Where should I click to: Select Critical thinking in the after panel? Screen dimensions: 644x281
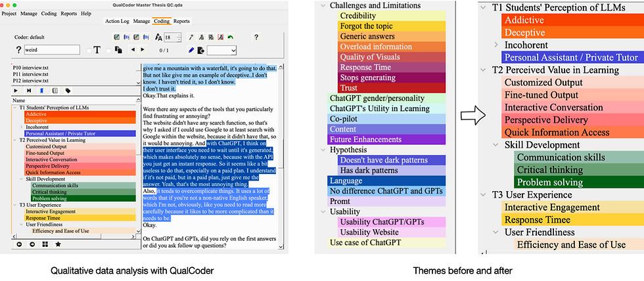point(579,170)
